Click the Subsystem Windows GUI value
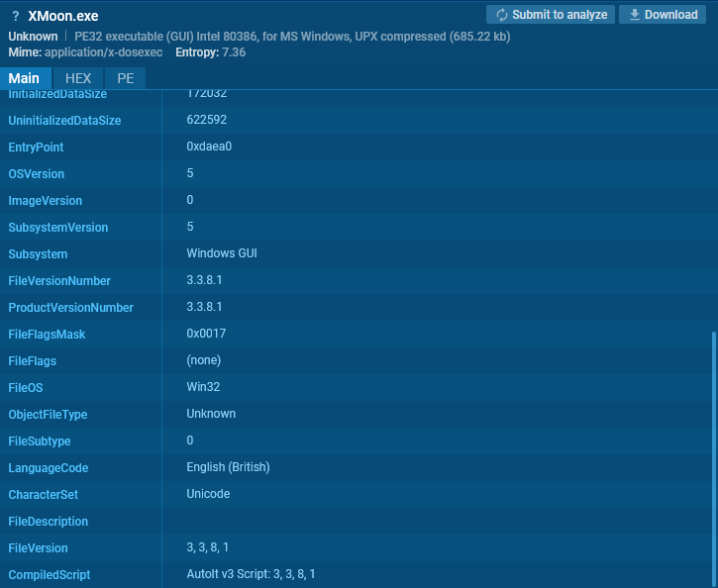 tap(222, 253)
